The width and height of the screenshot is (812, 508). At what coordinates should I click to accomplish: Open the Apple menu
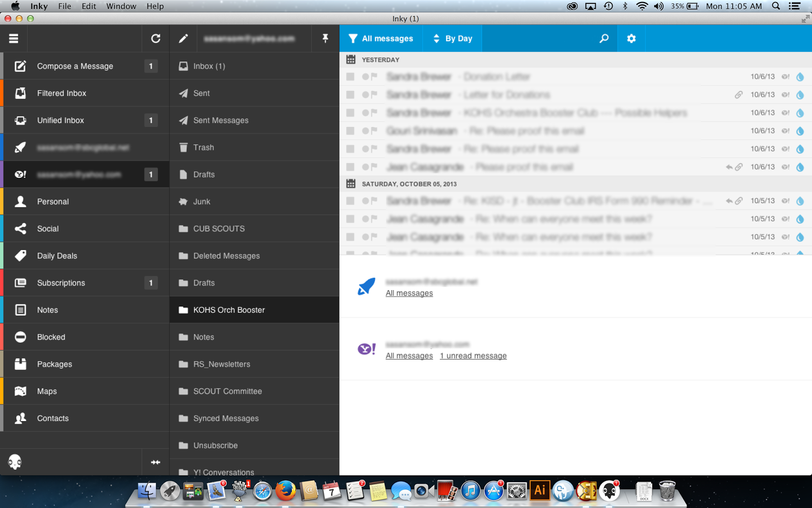coord(15,6)
